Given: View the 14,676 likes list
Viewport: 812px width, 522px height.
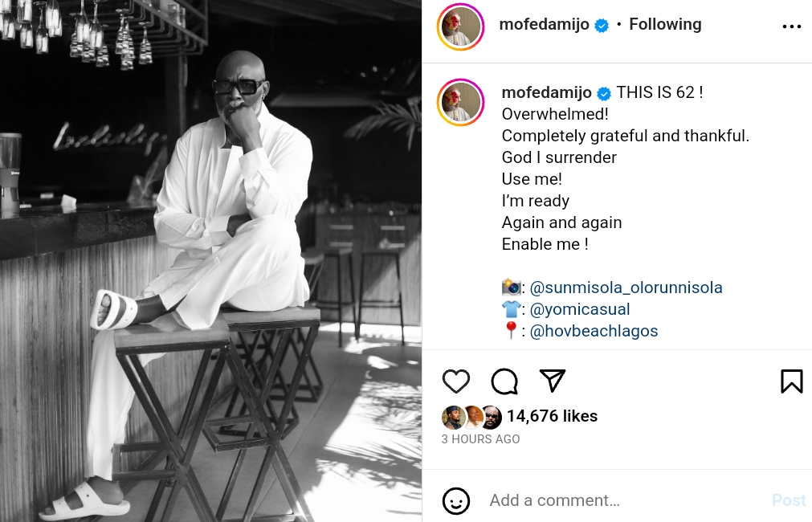Looking at the screenshot, I should [x=552, y=416].
